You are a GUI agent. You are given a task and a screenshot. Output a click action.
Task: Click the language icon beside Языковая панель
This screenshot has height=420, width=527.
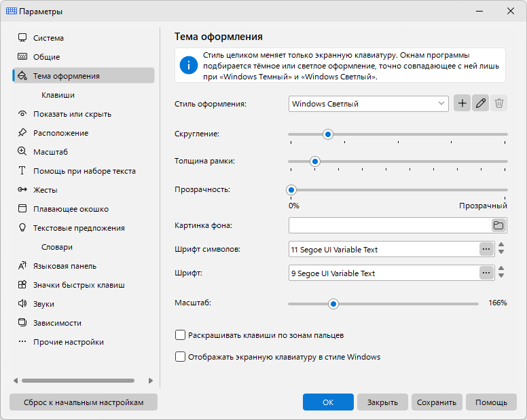[x=22, y=265]
